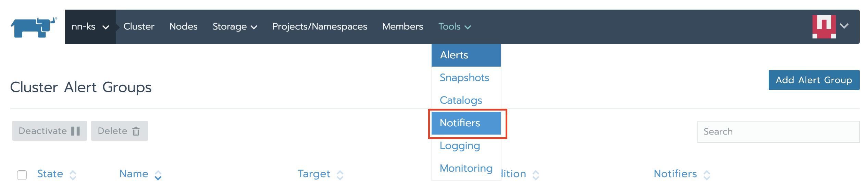Sort table by State column arrows
This screenshot has width=868, height=184.
[x=73, y=175]
